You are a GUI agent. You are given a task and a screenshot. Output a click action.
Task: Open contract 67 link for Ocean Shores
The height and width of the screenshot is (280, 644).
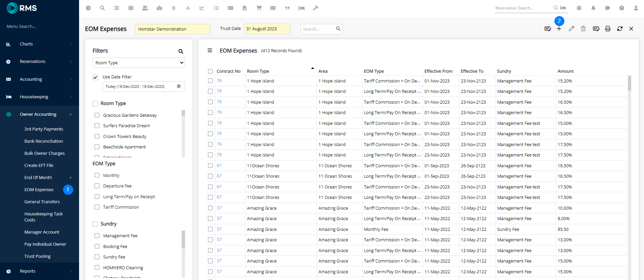[219, 166]
